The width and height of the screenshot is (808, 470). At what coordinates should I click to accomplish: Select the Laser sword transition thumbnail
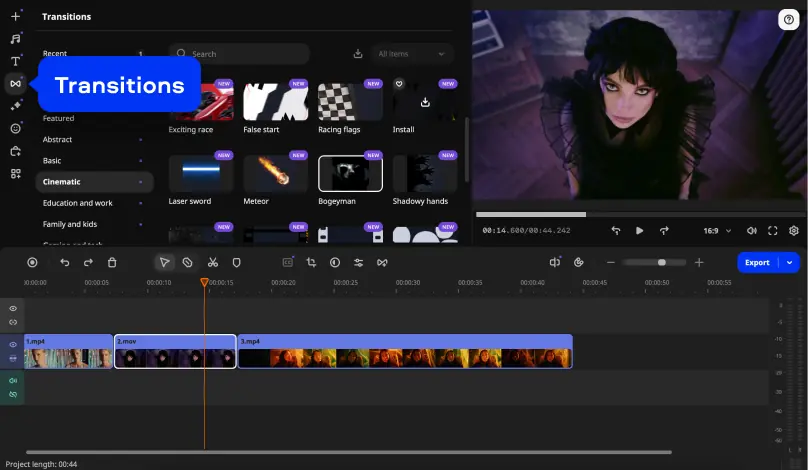tap(201, 174)
